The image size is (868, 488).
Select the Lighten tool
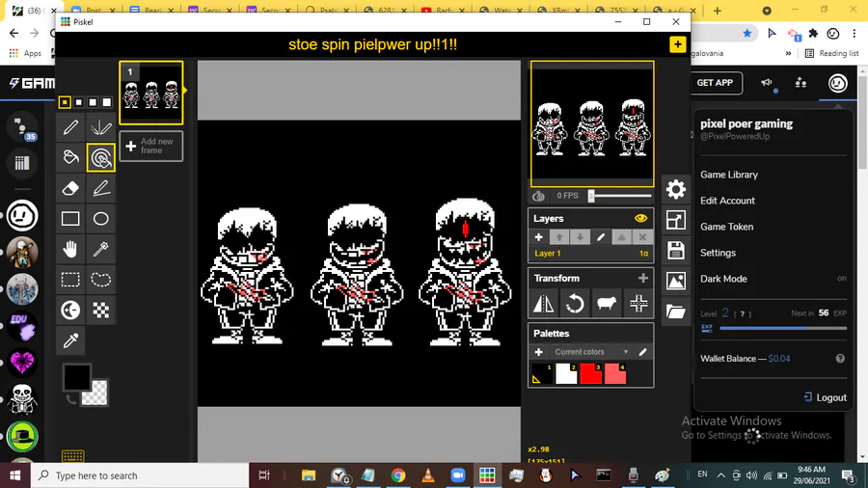[x=70, y=310]
